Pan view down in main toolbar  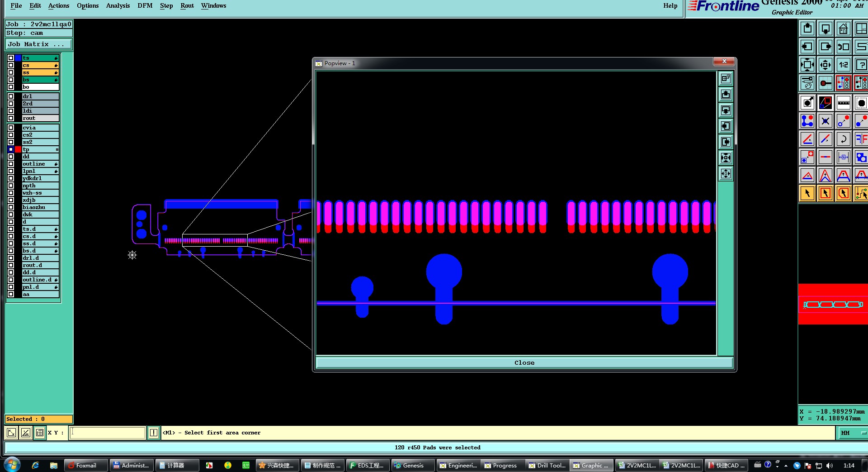pyautogui.click(x=826, y=29)
